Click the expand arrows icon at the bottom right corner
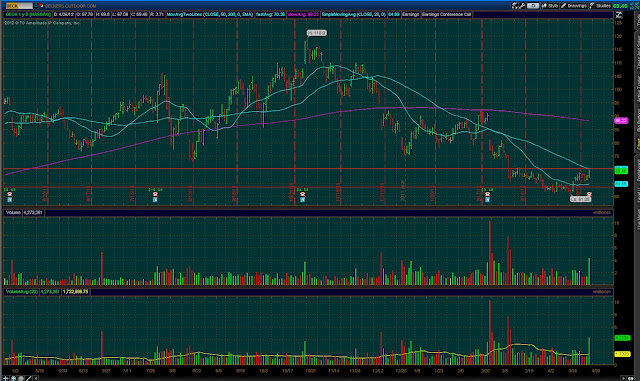The image size is (640, 381). (631, 379)
